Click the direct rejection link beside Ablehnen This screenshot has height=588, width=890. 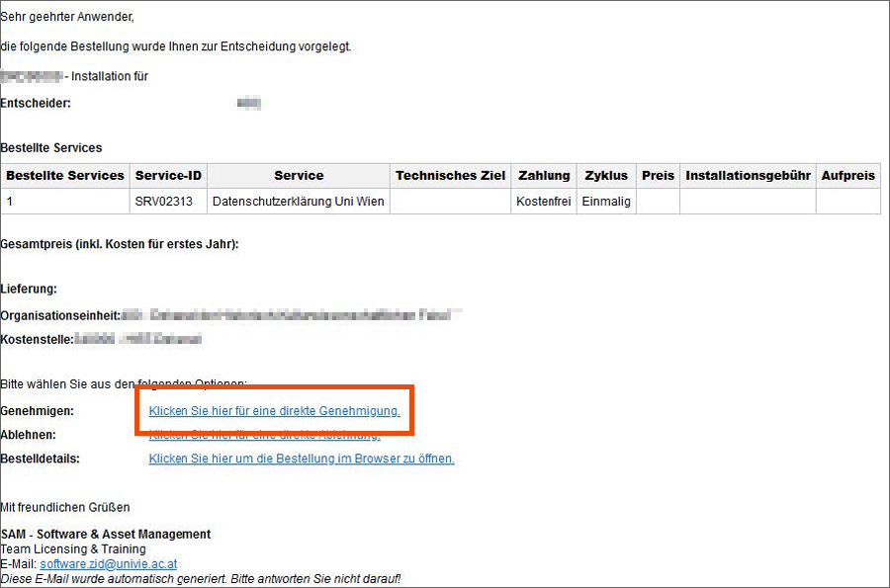pos(264,435)
